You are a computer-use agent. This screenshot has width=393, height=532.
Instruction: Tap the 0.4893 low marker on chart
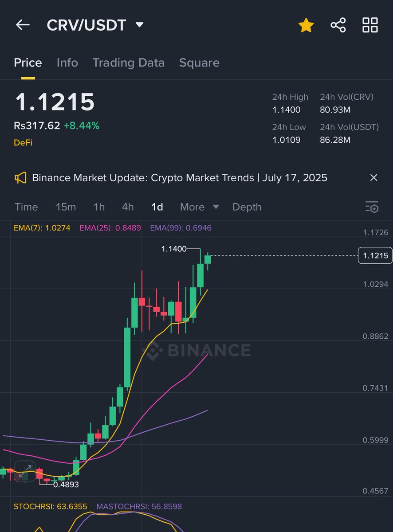[66, 485]
